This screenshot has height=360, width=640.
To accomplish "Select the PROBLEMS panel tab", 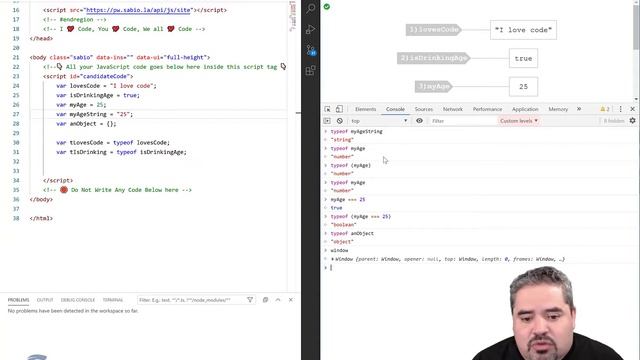I will point(18,300).
